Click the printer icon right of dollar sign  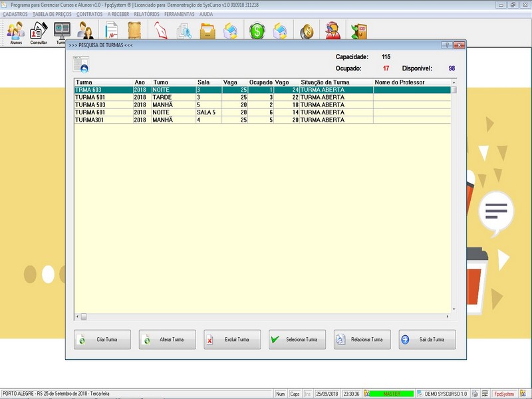click(x=280, y=31)
